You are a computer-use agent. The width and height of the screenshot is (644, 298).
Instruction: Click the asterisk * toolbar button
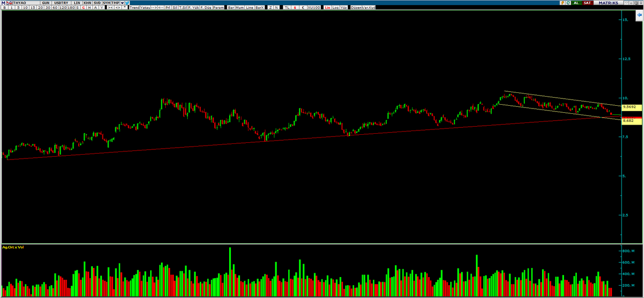click(125, 8)
